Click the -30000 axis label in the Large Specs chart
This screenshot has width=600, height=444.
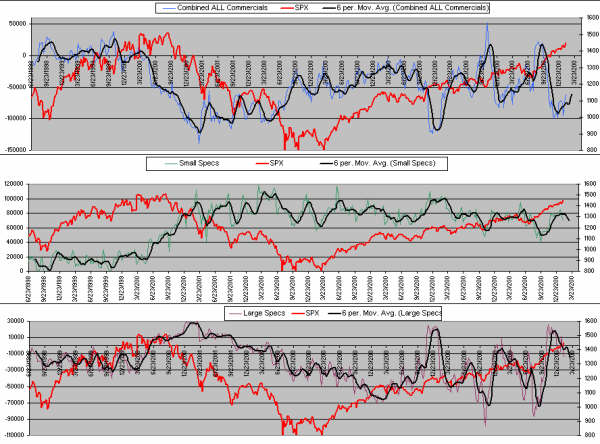click(x=15, y=370)
